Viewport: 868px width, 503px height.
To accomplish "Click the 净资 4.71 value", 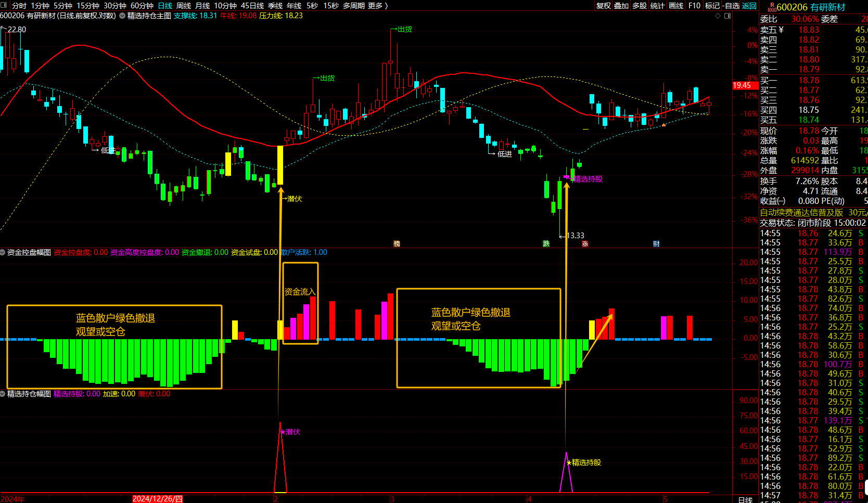I will [811, 191].
